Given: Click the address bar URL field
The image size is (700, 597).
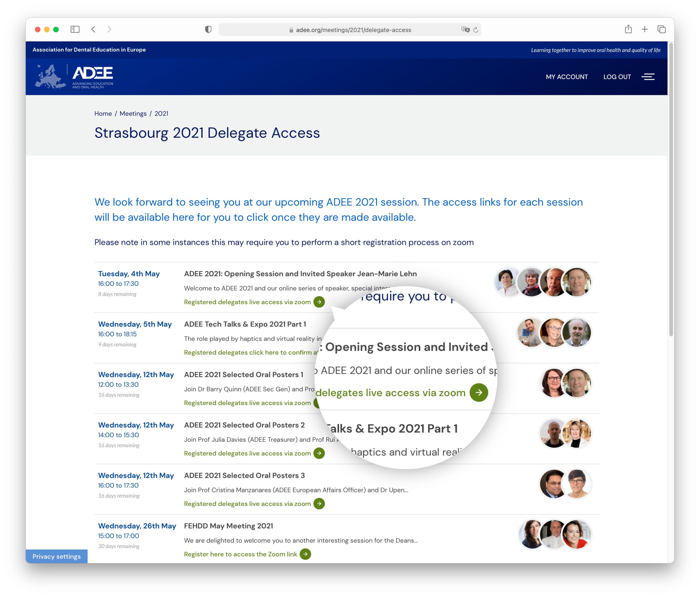Looking at the screenshot, I should pyautogui.click(x=353, y=30).
